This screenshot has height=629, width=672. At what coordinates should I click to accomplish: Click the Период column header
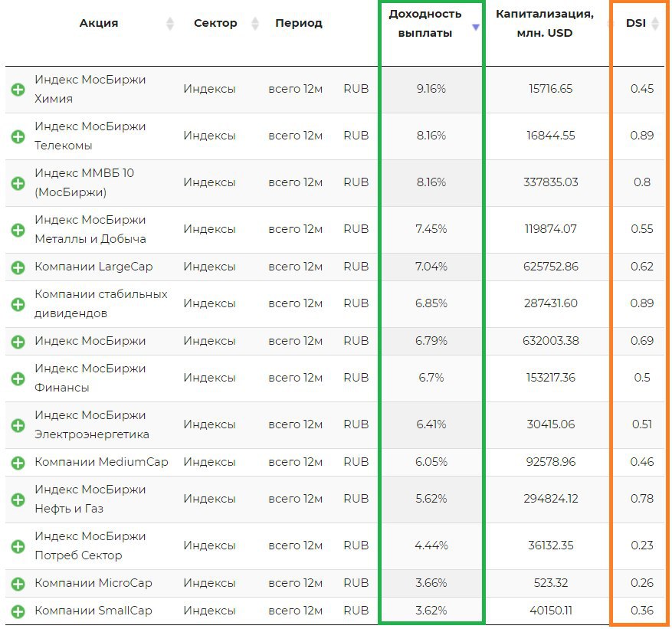[298, 23]
